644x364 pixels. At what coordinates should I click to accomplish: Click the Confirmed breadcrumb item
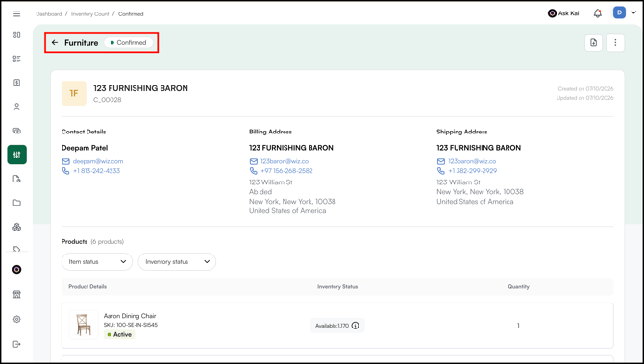tap(131, 14)
